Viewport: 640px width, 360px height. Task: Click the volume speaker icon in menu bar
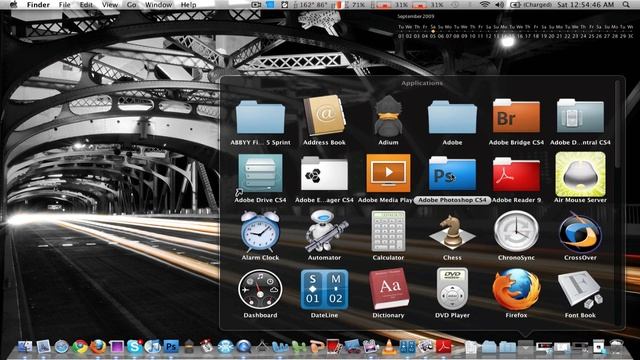click(x=500, y=4)
